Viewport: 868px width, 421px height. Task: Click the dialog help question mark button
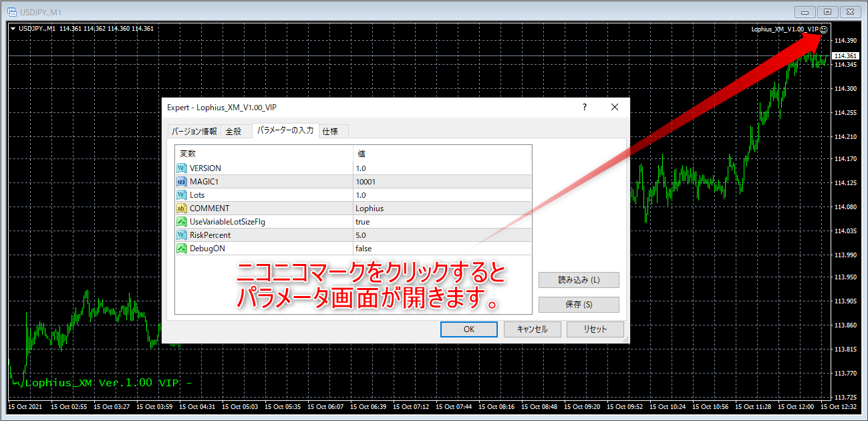click(584, 107)
